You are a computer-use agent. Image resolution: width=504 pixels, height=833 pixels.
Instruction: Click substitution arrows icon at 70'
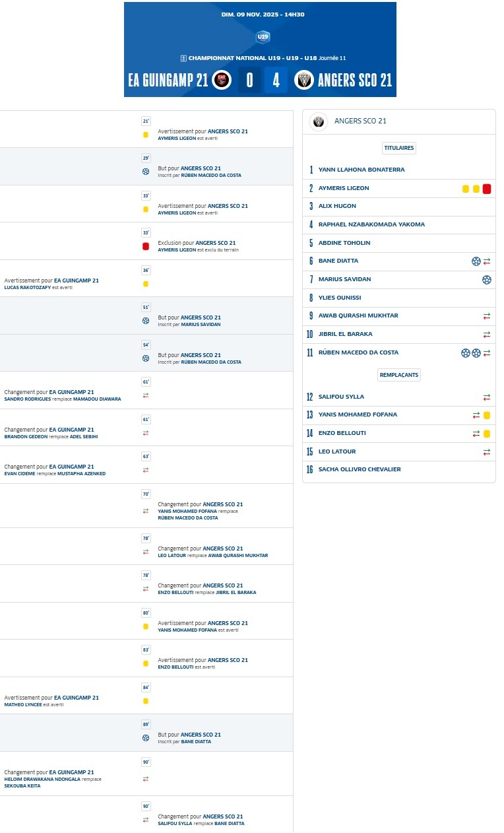(146, 511)
